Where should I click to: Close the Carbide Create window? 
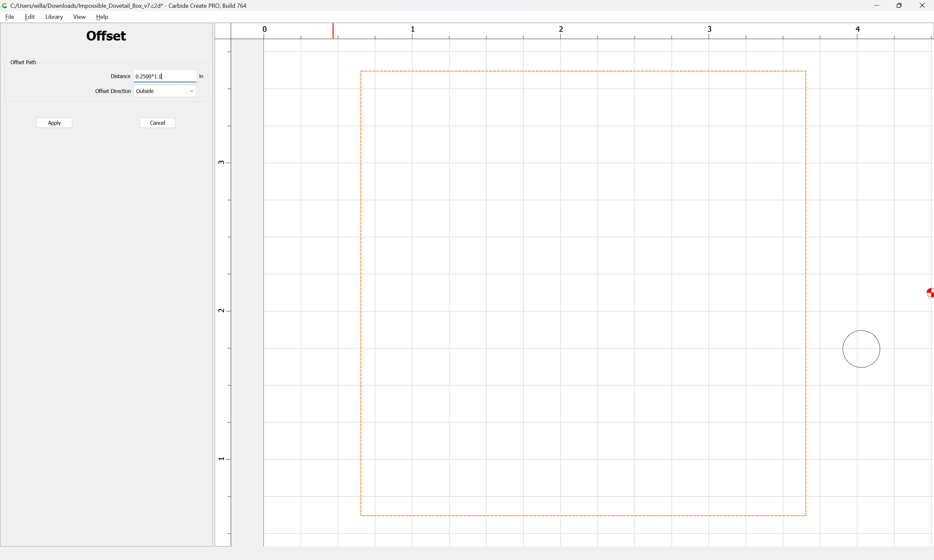point(922,6)
